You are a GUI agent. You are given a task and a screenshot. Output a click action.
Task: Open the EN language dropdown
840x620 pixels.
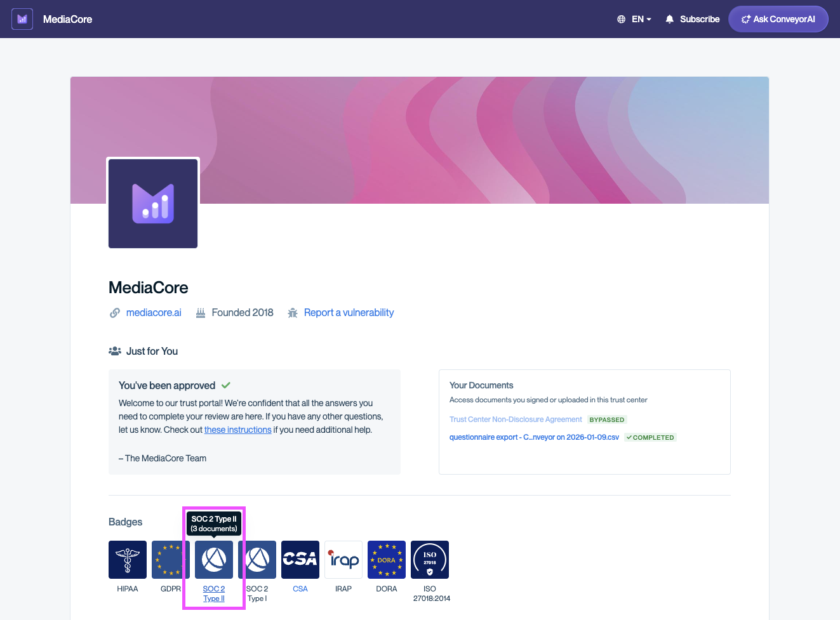pos(641,19)
